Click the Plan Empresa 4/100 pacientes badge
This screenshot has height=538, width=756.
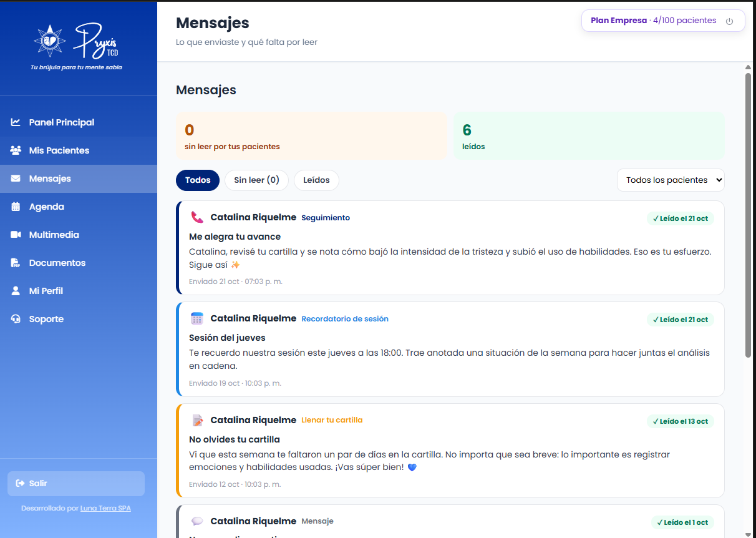tap(663, 21)
